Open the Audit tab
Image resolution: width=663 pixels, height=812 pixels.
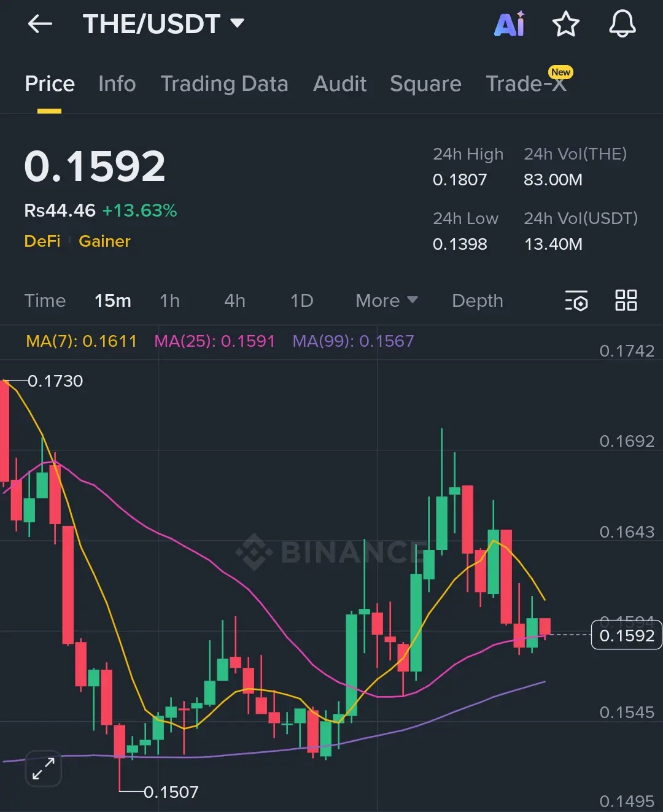click(x=339, y=83)
